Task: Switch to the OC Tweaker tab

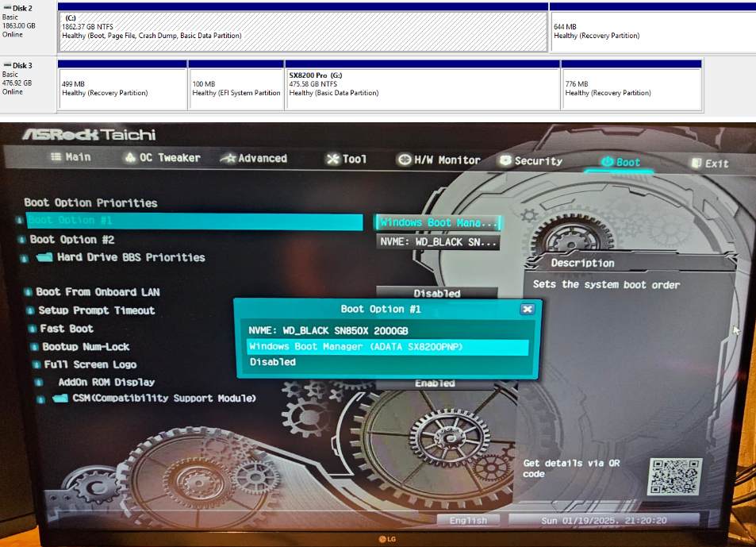Action: [163, 158]
